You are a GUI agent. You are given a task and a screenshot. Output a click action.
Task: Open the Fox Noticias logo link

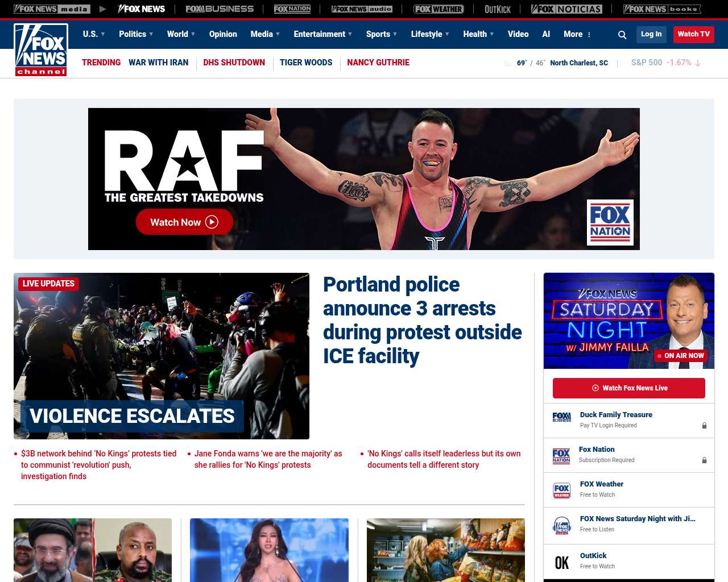pos(566,9)
